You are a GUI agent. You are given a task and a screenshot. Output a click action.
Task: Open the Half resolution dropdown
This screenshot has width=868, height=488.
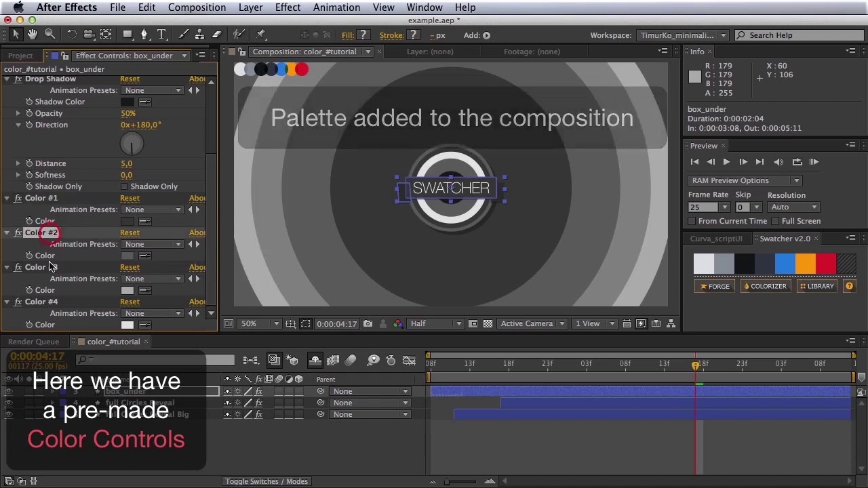(435, 324)
